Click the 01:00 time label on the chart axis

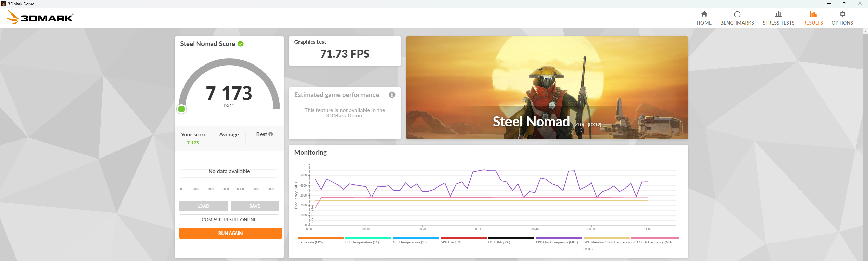648,229
